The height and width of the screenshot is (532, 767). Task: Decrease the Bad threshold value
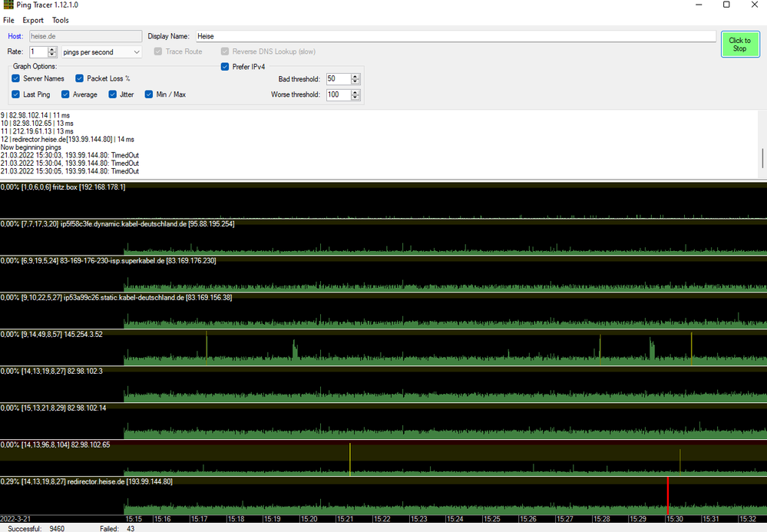355,81
